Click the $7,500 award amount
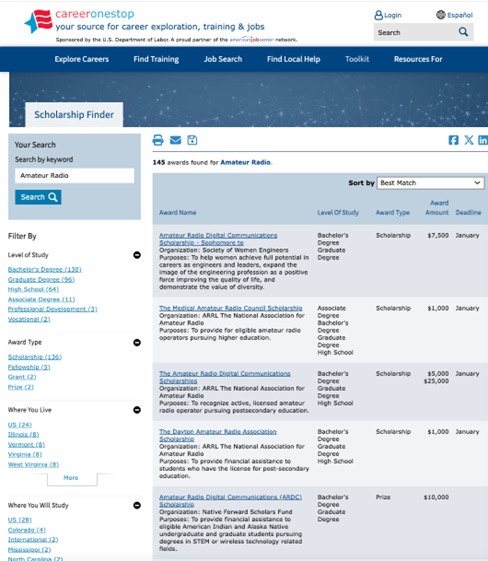The image size is (488, 561). coord(438,235)
